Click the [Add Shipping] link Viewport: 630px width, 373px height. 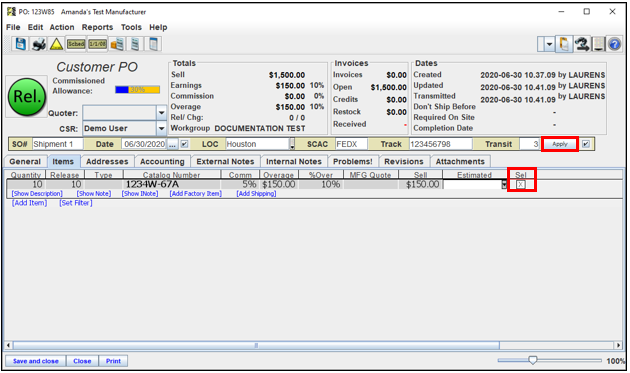256,194
